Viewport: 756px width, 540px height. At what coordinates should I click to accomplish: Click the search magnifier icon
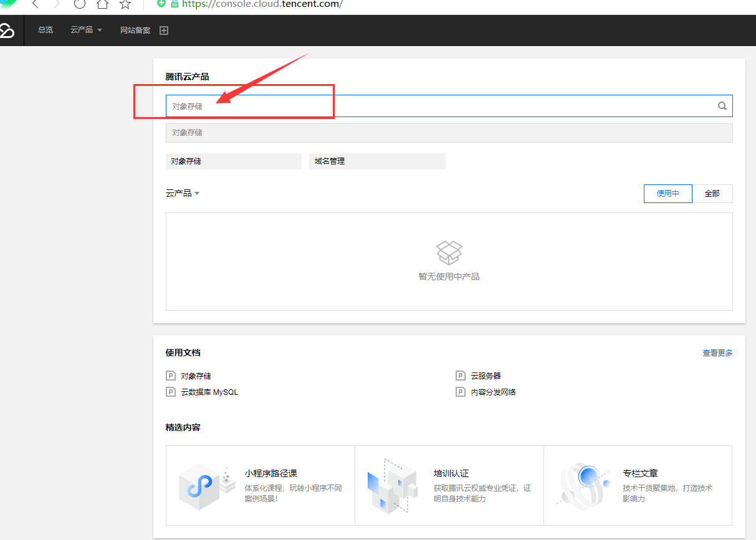pos(722,106)
